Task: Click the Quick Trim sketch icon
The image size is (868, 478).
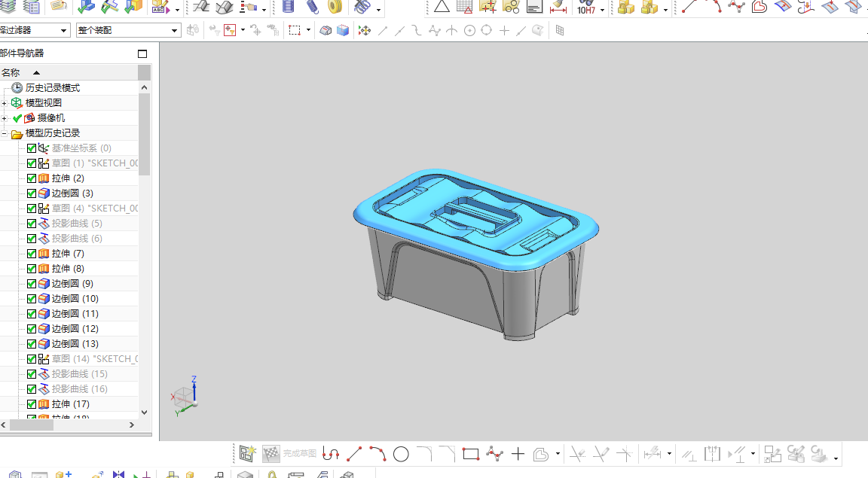Action: (577, 454)
